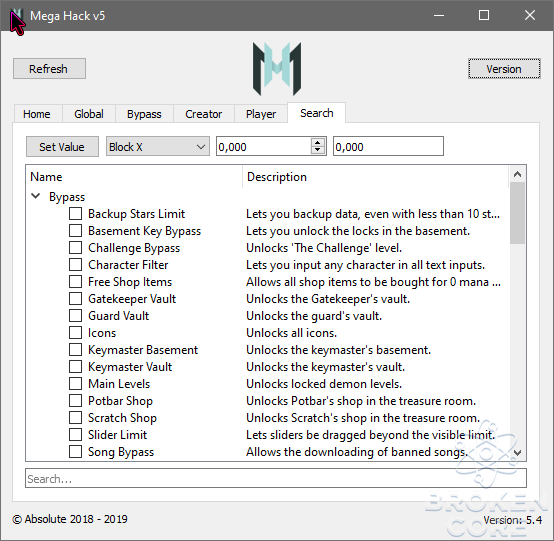Switch to the Global tab
The height and width of the screenshot is (541, 554).
(x=89, y=114)
